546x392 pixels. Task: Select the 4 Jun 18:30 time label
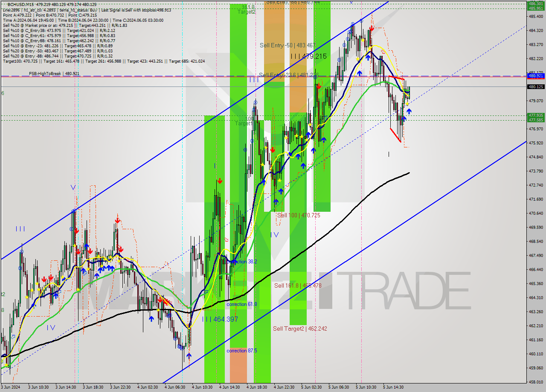257,387
